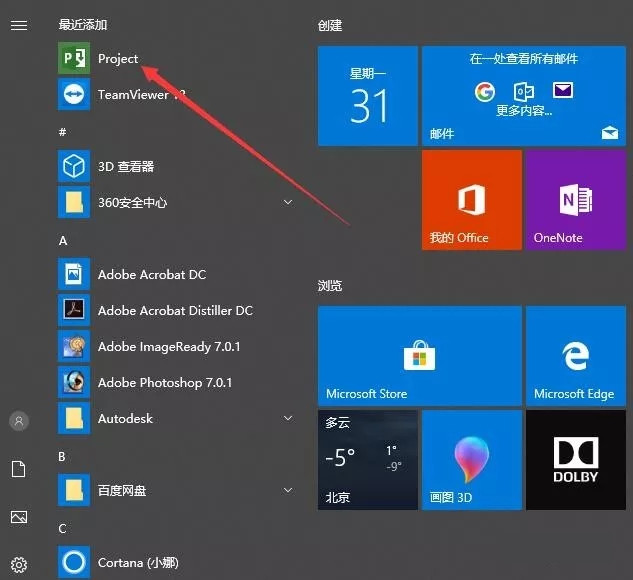
Task: Click the # section letter header
Action: tap(63, 132)
